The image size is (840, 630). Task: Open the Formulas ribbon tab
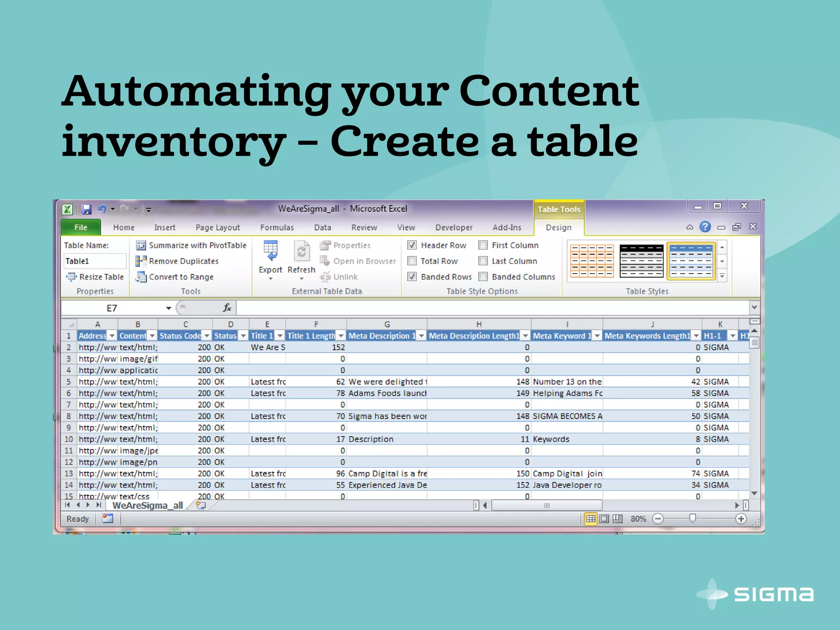[277, 228]
